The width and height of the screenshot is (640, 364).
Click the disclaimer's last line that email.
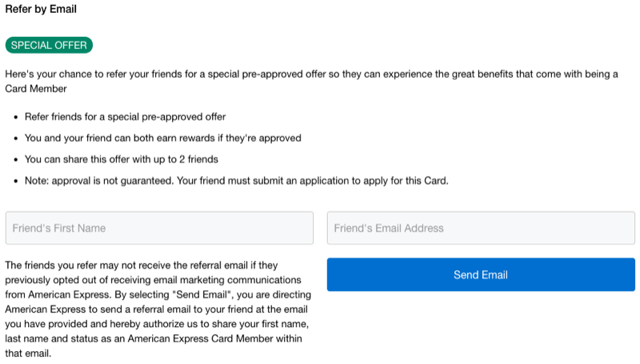28,353
